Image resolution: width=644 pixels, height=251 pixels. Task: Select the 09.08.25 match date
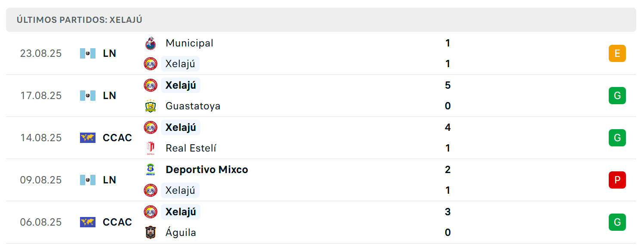click(x=41, y=180)
